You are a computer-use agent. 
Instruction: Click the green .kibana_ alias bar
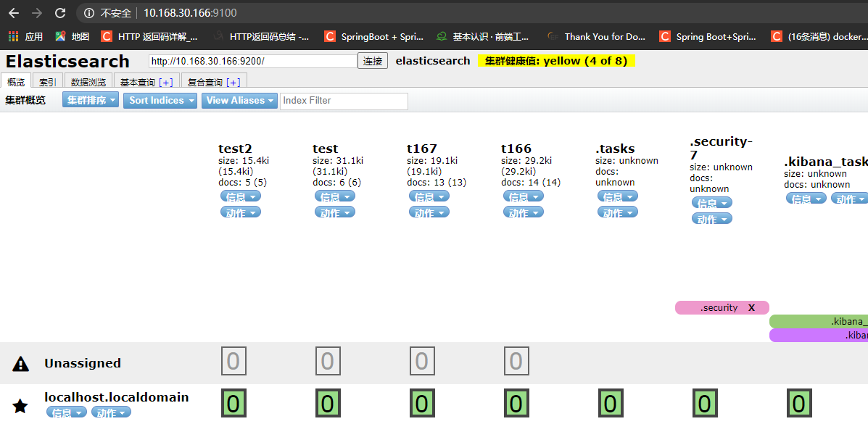click(x=819, y=321)
